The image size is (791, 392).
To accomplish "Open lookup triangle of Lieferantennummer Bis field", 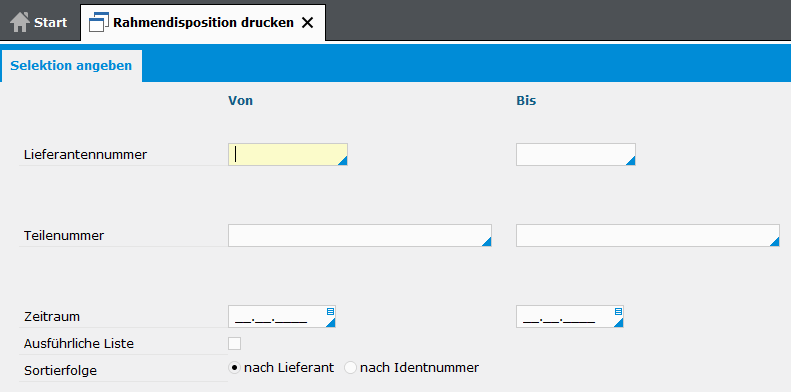I will (x=631, y=161).
